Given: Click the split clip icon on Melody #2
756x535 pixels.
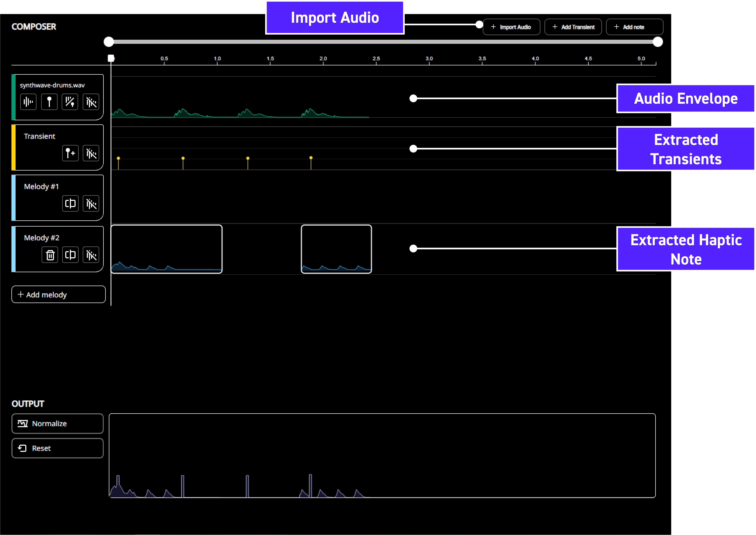Looking at the screenshot, I should click(70, 255).
